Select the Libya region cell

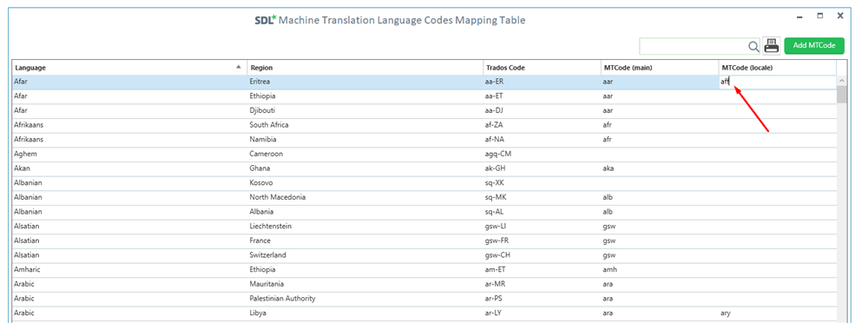pyautogui.click(x=365, y=313)
